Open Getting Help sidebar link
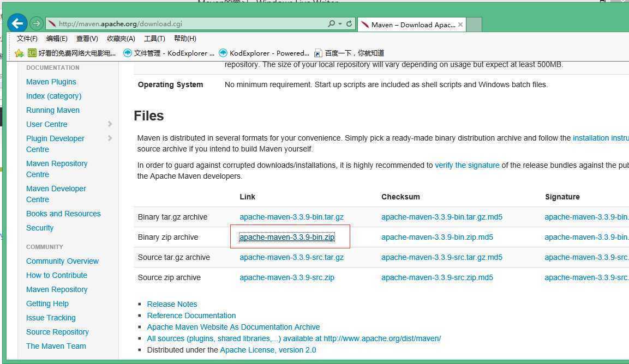 [x=47, y=304]
